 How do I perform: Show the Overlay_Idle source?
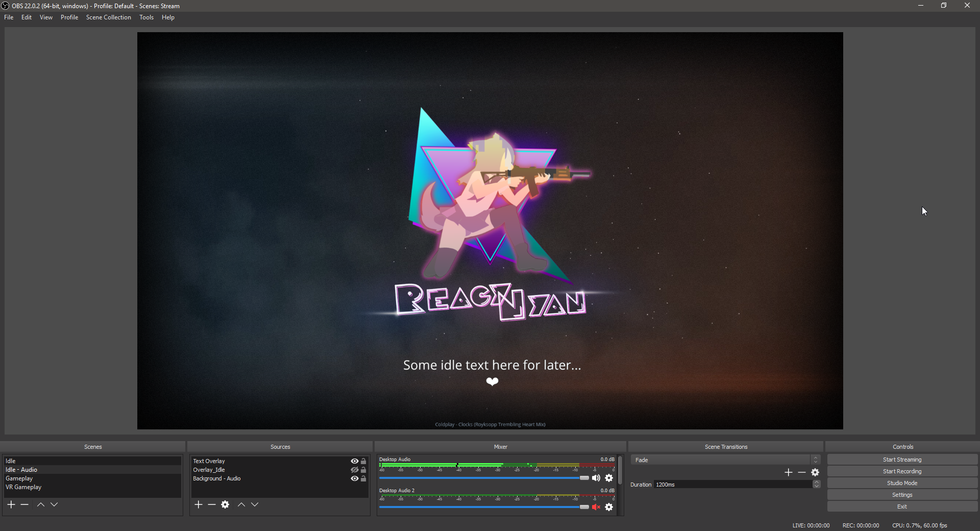[x=354, y=470]
